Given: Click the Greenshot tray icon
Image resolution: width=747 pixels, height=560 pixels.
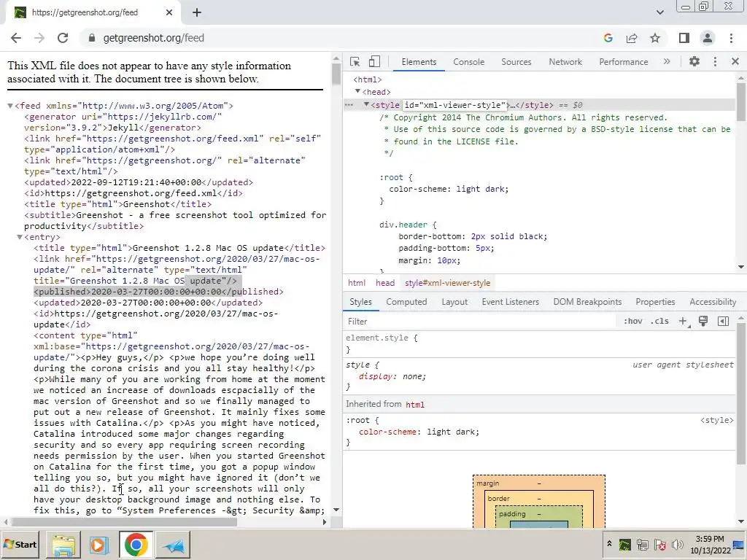Looking at the screenshot, I should (624, 544).
